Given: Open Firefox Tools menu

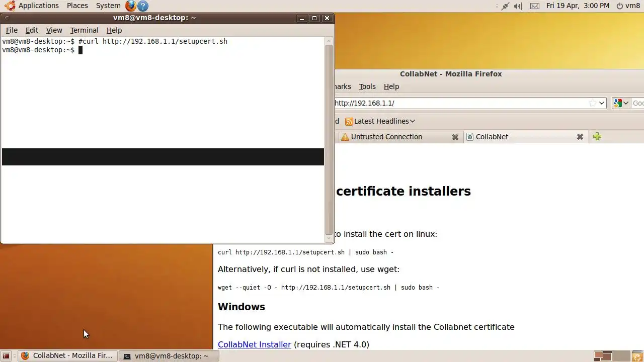Looking at the screenshot, I should click(367, 86).
